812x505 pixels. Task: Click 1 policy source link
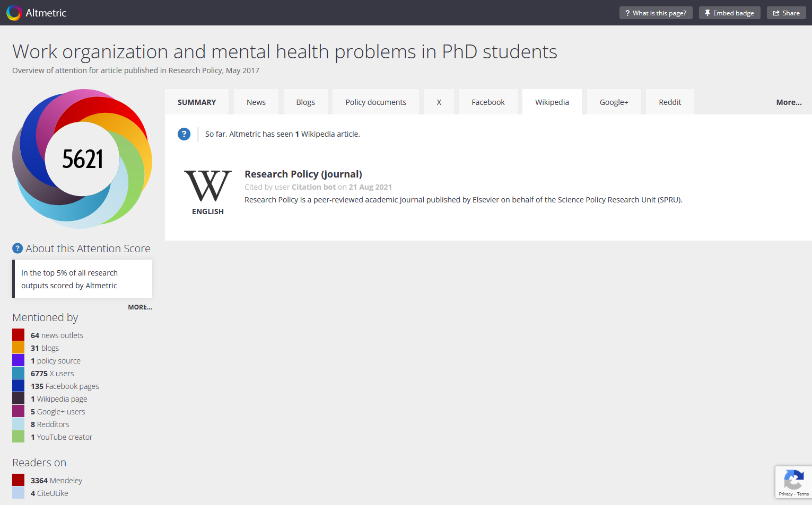coord(56,361)
